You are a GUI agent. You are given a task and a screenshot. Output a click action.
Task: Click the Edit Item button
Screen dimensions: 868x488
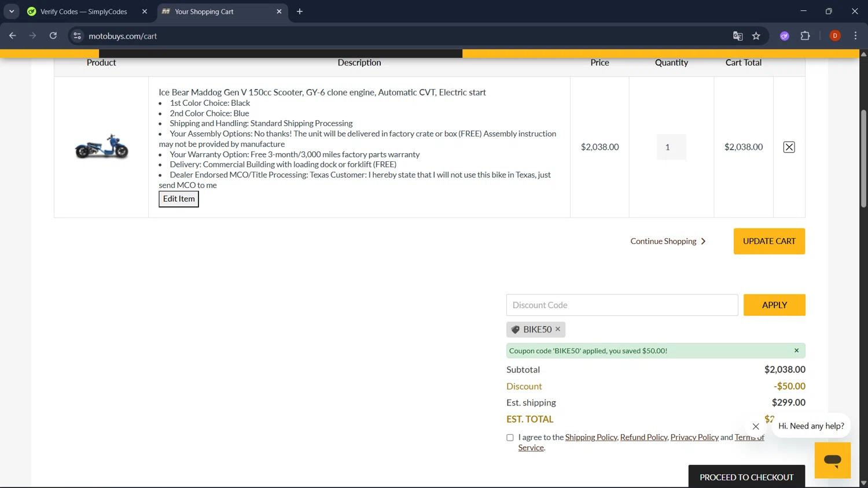pyautogui.click(x=179, y=199)
